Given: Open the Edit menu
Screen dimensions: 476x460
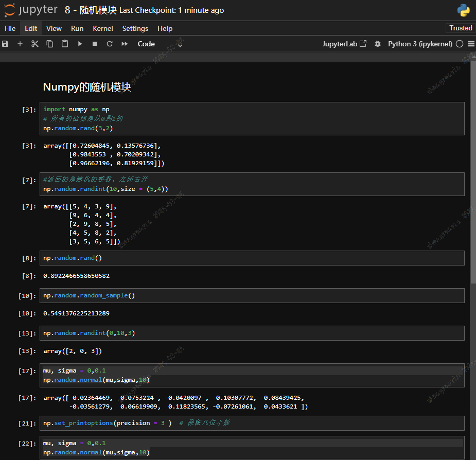Looking at the screenshot, I should (31, 28).
